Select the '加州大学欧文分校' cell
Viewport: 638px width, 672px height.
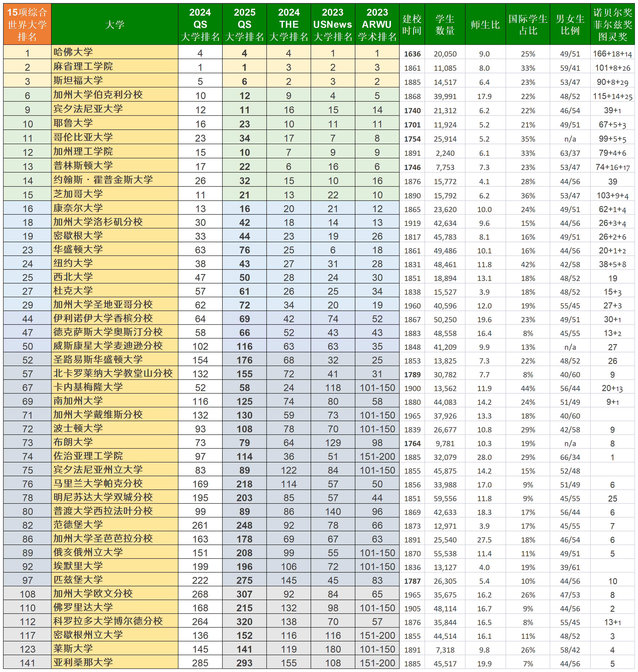(115, 594)
